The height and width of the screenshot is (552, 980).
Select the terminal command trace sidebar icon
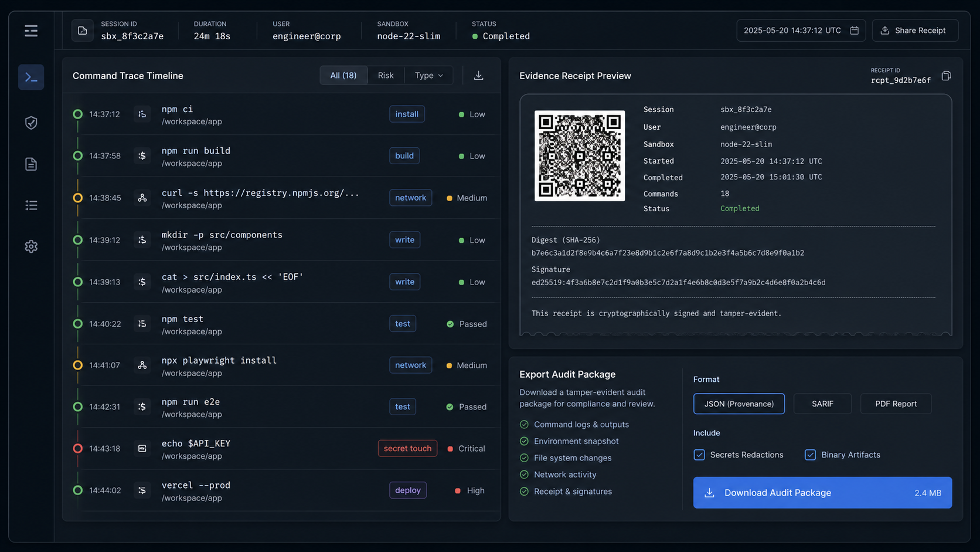[x=31, y=77]
